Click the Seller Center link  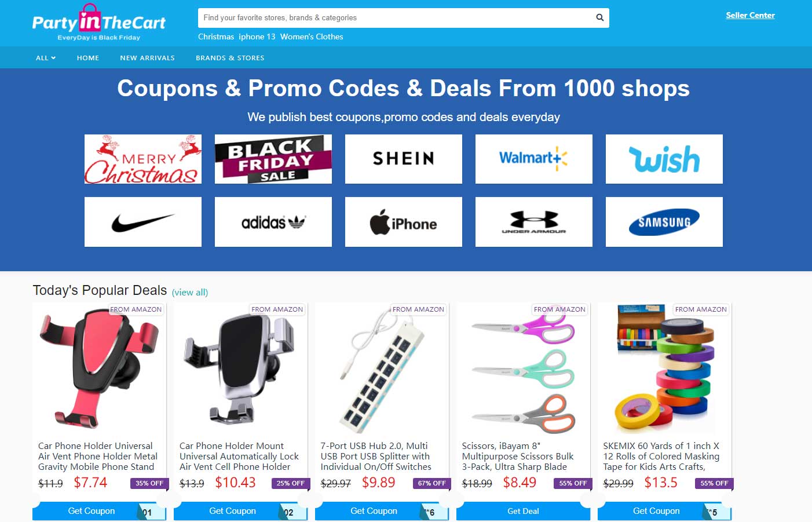coord(750,16)
